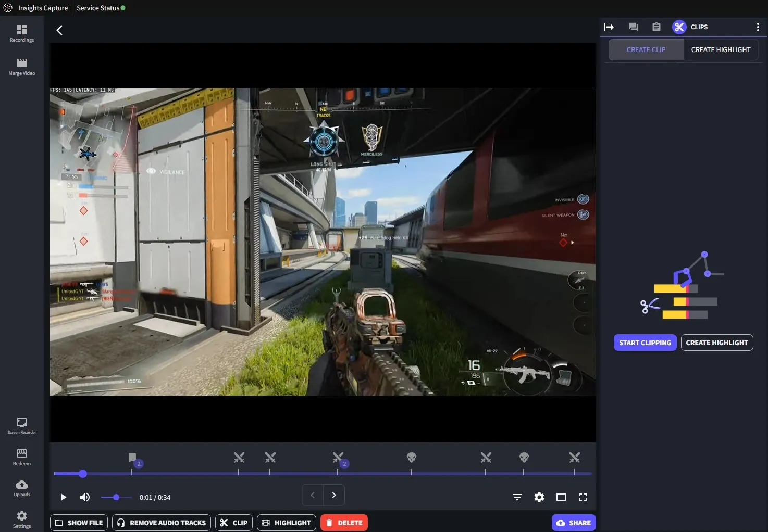Image resolution: width=768 pixels, height=532 pixels.
Task: Collapse the right side panel
Action: 609,27
